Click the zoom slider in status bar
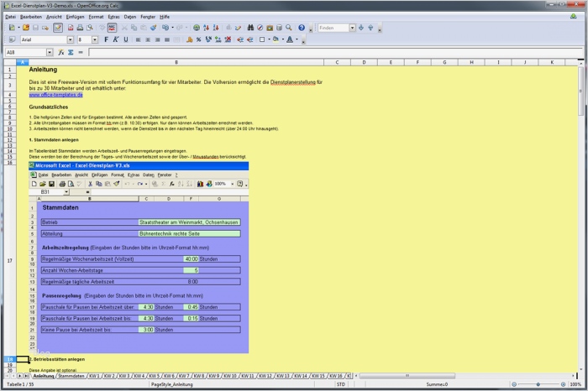The width and height of the screenshot is (588, 391). point(538,384)
